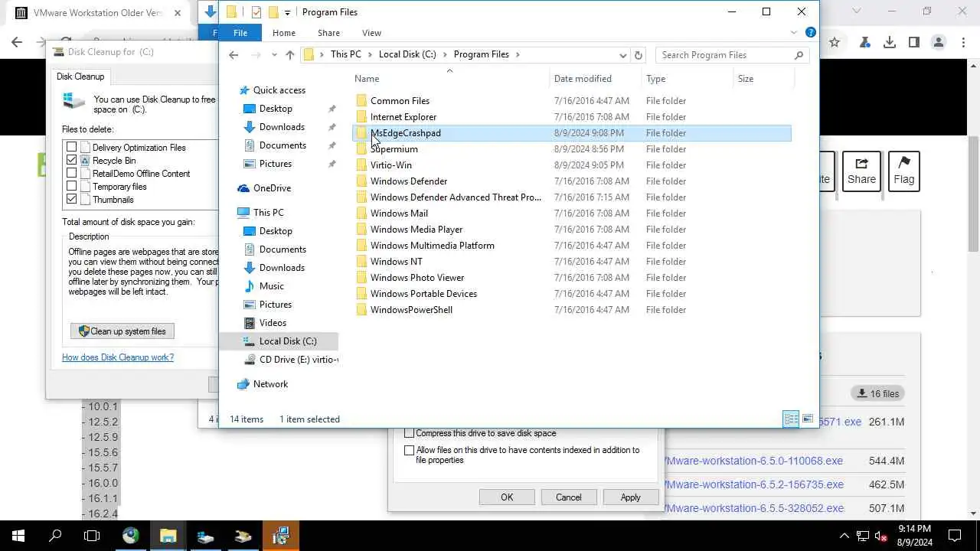Switch to large icons view in Explorer status bar
980x551 pixels.
[x=808, y=419]
